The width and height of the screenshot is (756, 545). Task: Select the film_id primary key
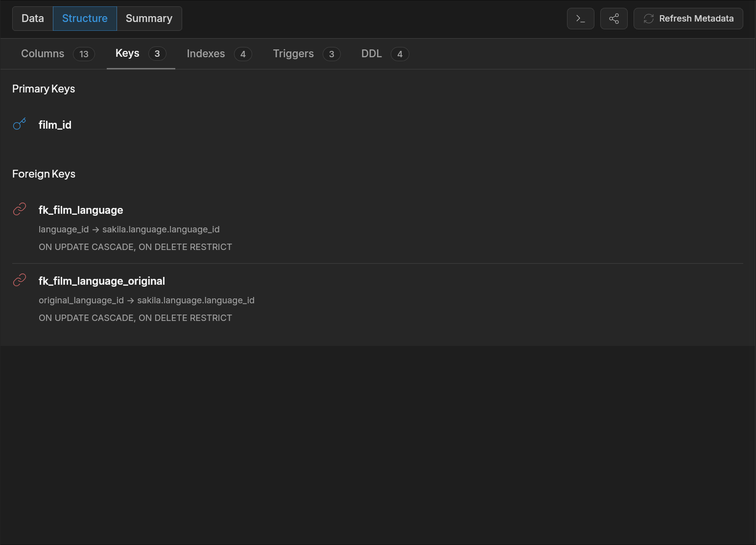55,125
